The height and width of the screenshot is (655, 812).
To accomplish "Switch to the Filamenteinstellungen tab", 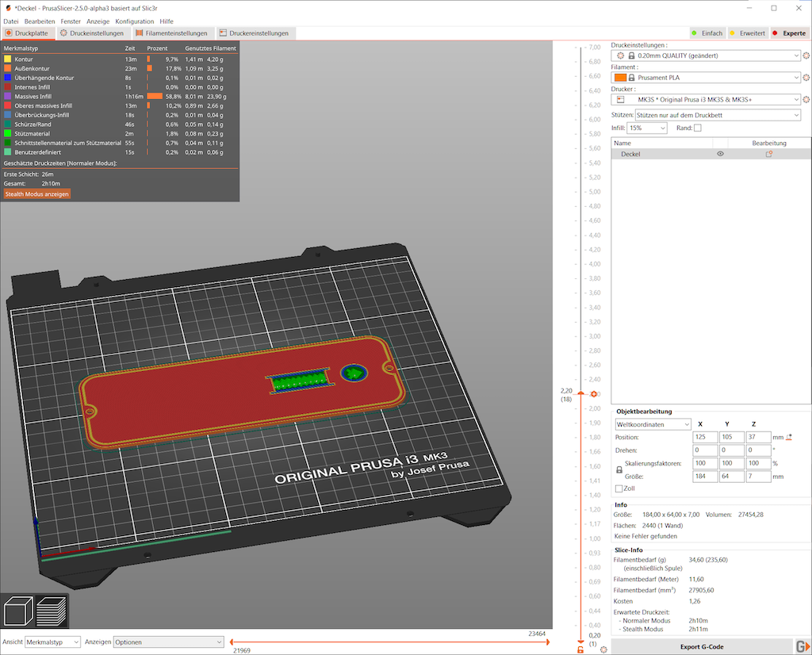I will click(171, 33).
